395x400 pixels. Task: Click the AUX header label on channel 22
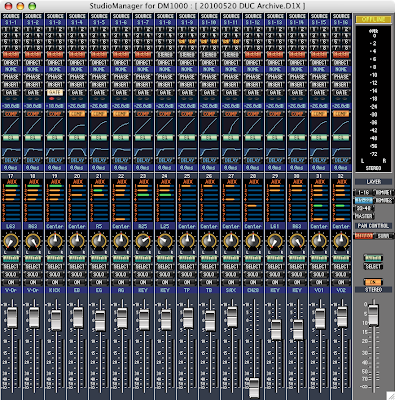[121, 182]
